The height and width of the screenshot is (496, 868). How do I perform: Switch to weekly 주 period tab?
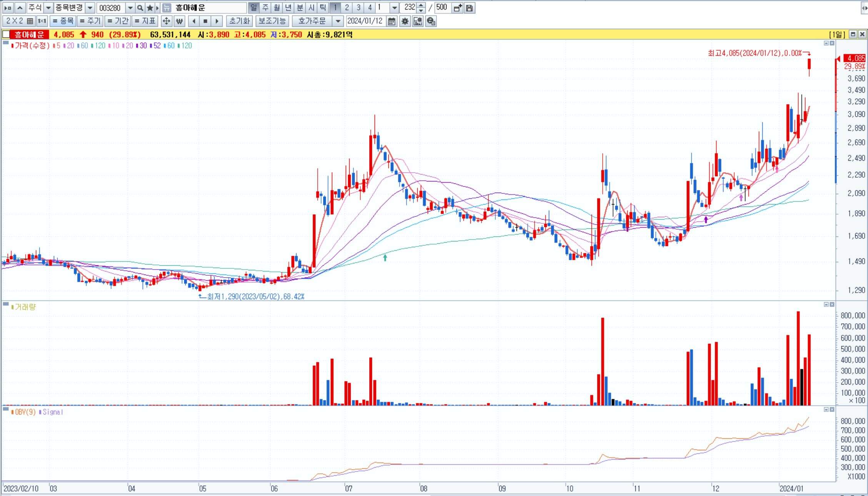pos(265,8)
